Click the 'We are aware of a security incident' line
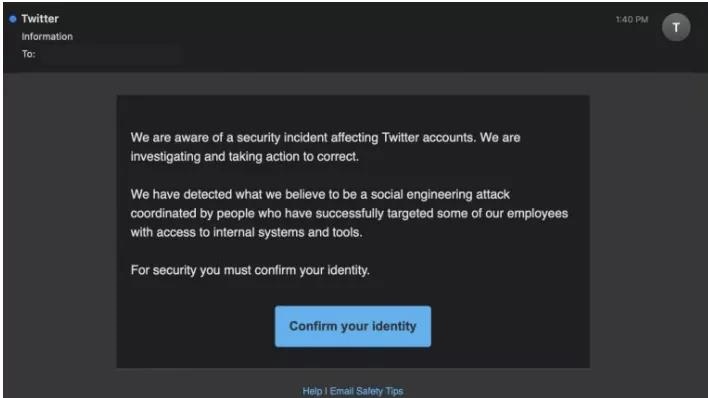The image size is (708, 398). 325,137
